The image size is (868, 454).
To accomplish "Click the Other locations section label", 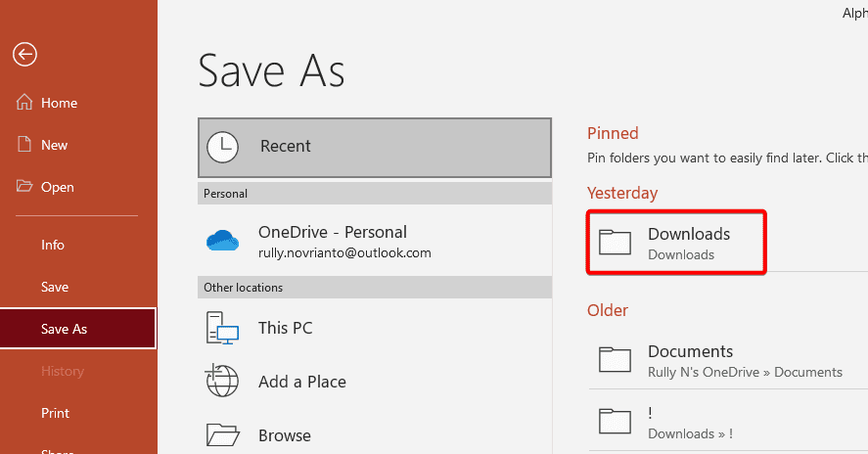I will [243, 288].
